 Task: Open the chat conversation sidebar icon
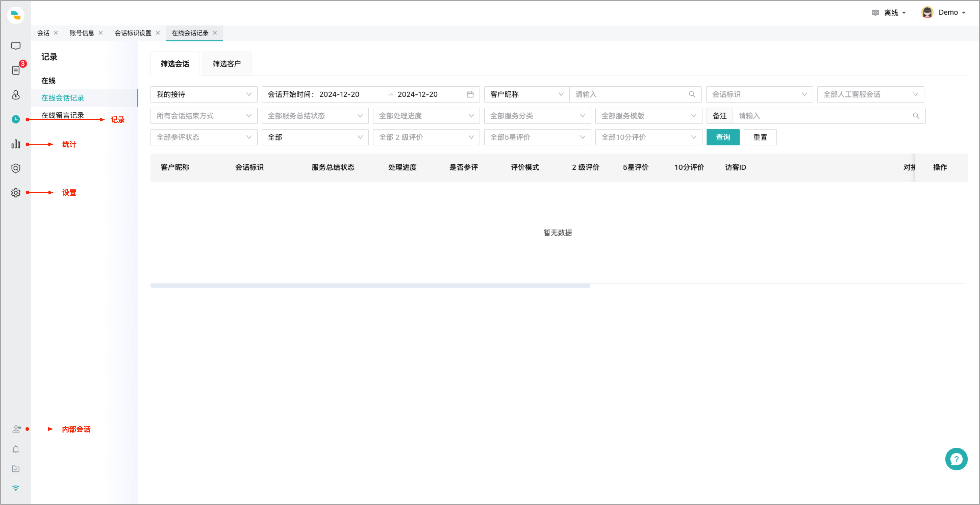pyautogui.click(x=16, y=46)
